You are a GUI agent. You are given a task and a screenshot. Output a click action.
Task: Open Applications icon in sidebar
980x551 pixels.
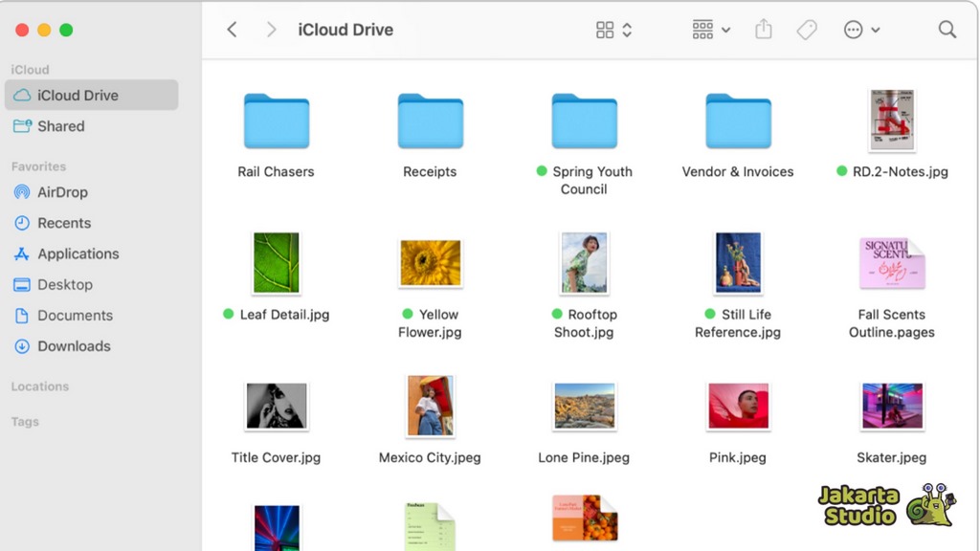coord(22,253)
